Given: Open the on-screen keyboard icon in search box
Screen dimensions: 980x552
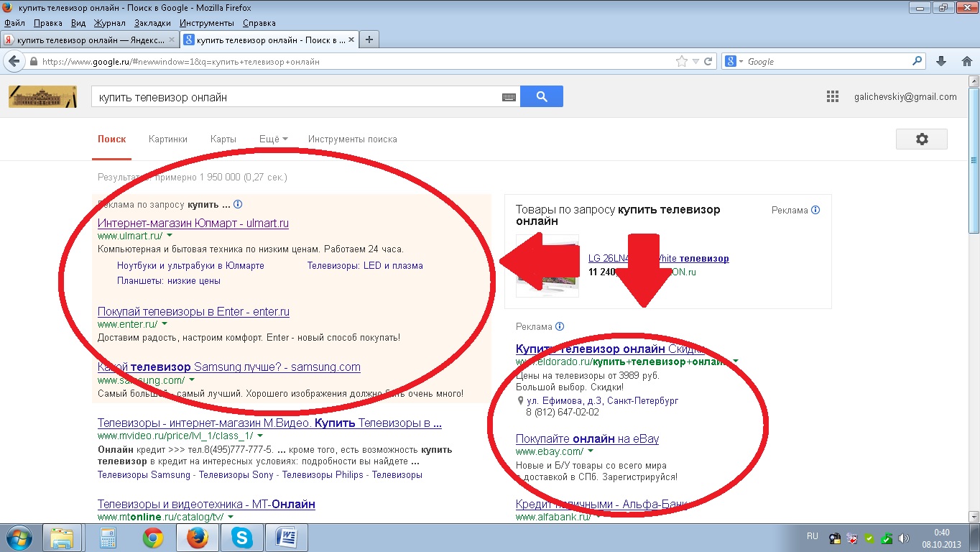Looking at the screenshot, I should pyautogui.click(x=509, y=97).
